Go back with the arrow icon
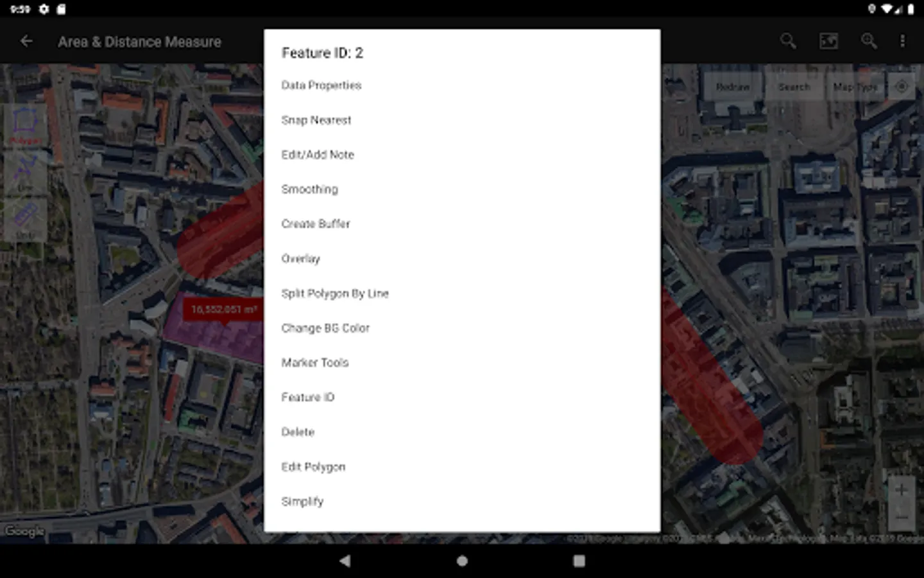924x578 pixels. [x=26, y=42]
